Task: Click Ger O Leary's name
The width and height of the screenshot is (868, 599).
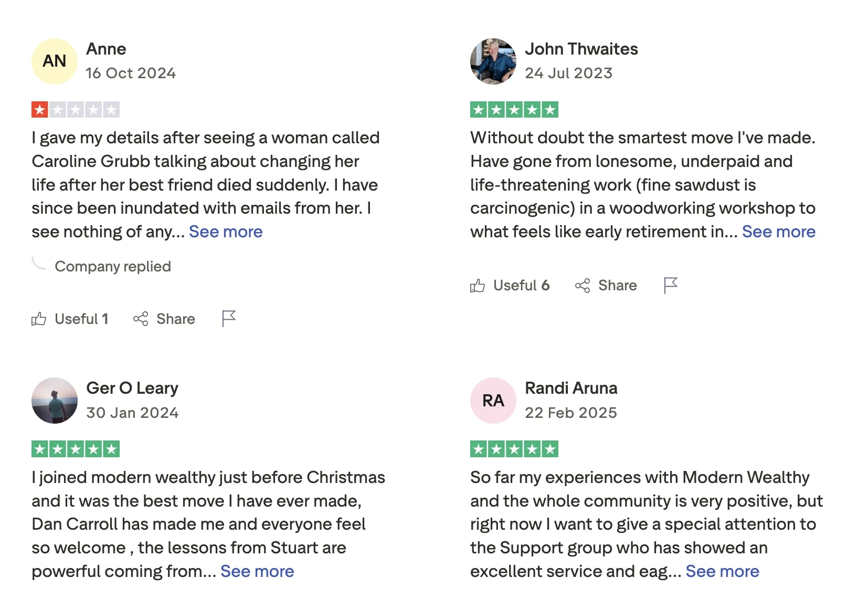Action: coord(132,388)
